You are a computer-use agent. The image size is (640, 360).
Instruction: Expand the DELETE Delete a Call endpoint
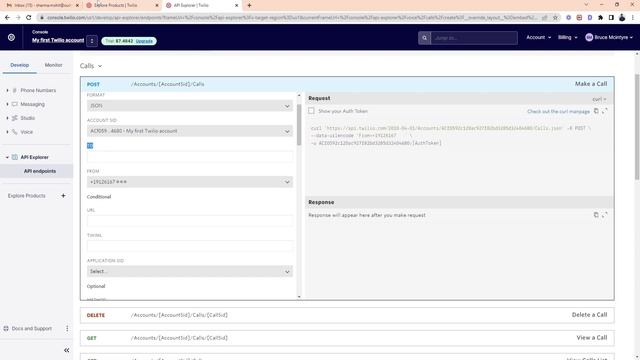pyautogui.click(x=347, y=315)
